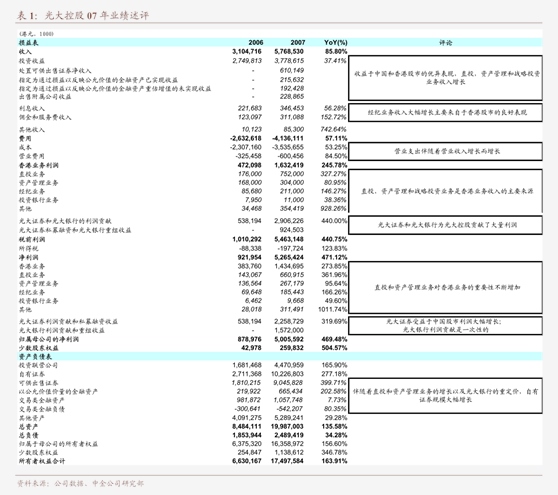Screen dimensions: 558x495
Task: Click the net profit 5,265,424
Action: click(289, 257)
